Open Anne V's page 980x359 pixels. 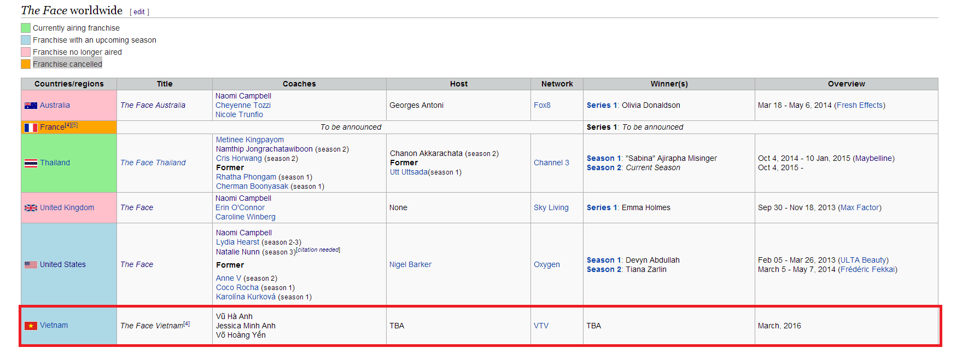pos(229,278)
